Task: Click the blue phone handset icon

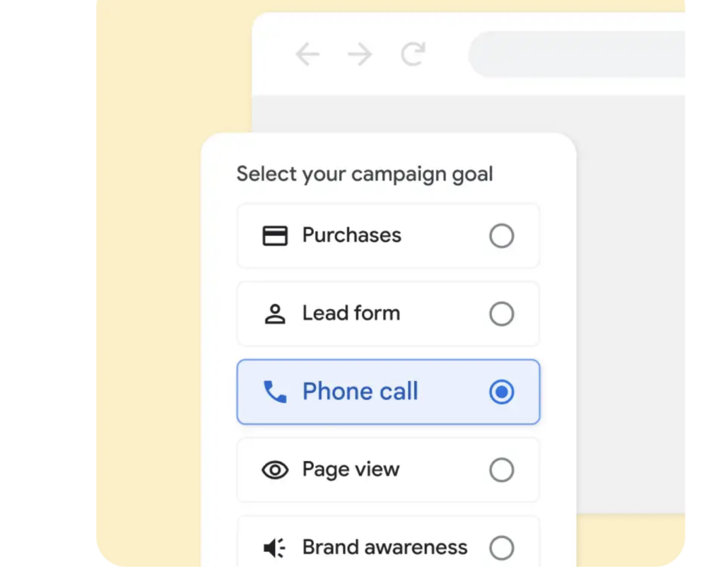Action: click(275, 392)
